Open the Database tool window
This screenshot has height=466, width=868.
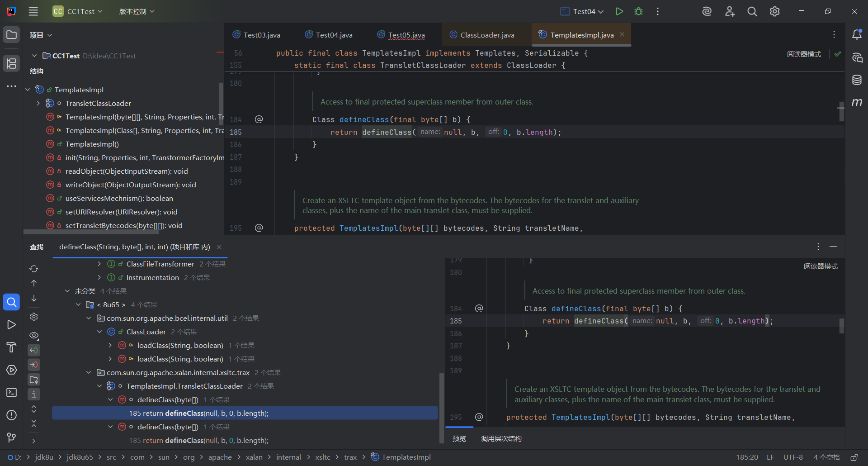click(857, 80)
